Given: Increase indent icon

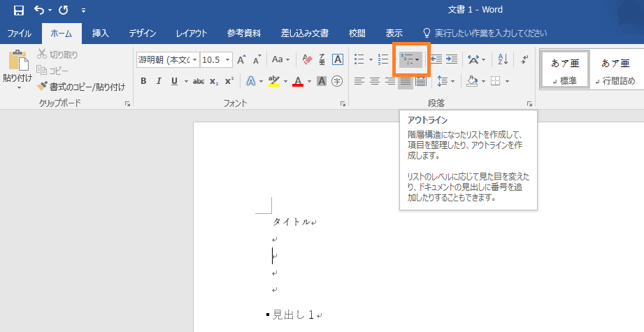Looking at the screenshot, I should click(x=452, y=59).
